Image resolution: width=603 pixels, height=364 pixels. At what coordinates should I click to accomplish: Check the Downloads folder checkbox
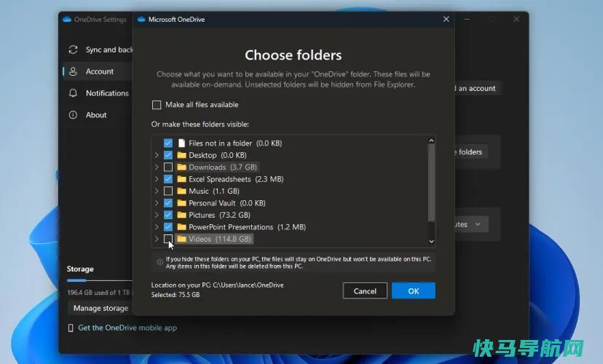point(168,167)
